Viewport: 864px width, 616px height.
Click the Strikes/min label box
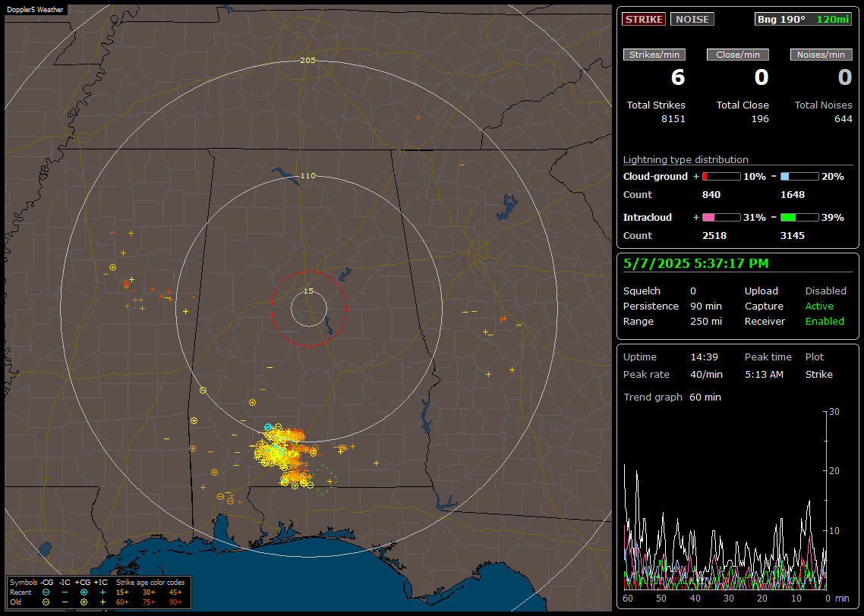pos(654,55)
